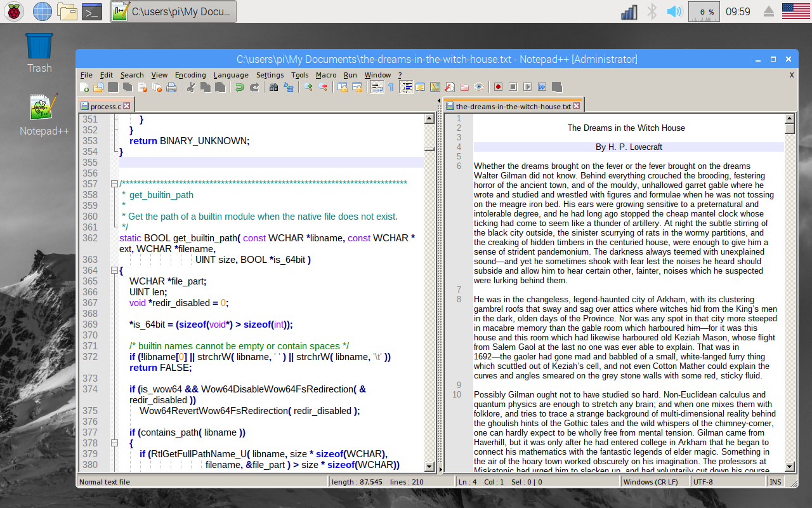Toggle word wrap in toolbar
The image size is (812, 508).
tap(377, 87)
